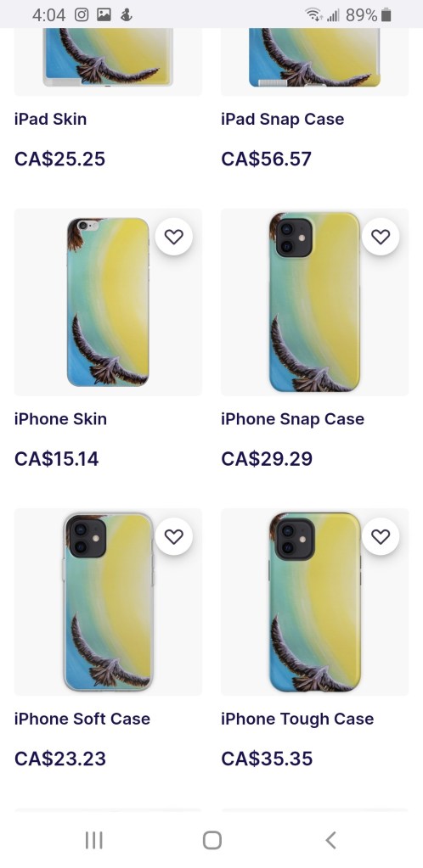Tap the battery icon in status bar
Viewport: 423px width, 868px height.
pos(386,15)
